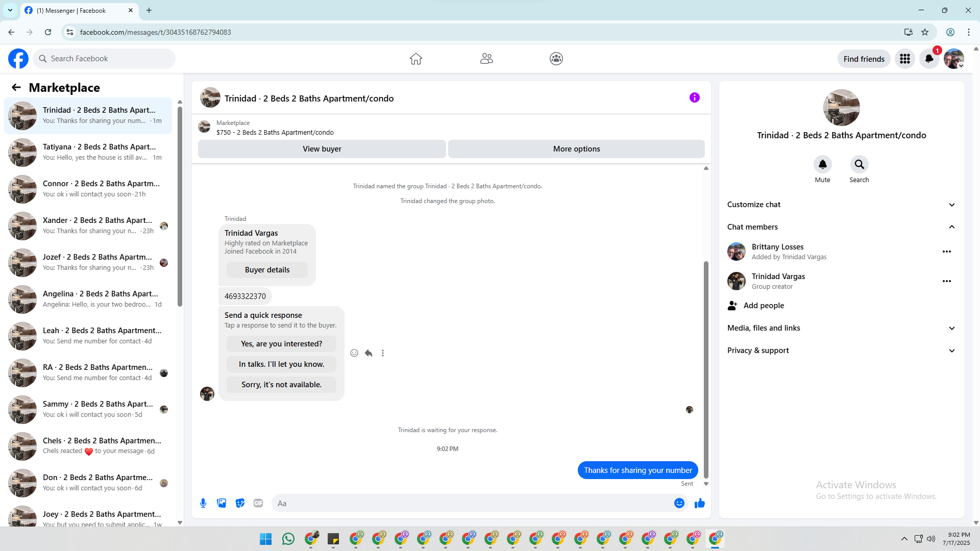Open the $750 Marketplace listing link
The image size is (980, 551).
pyautogui.click(x=275, y=133)
